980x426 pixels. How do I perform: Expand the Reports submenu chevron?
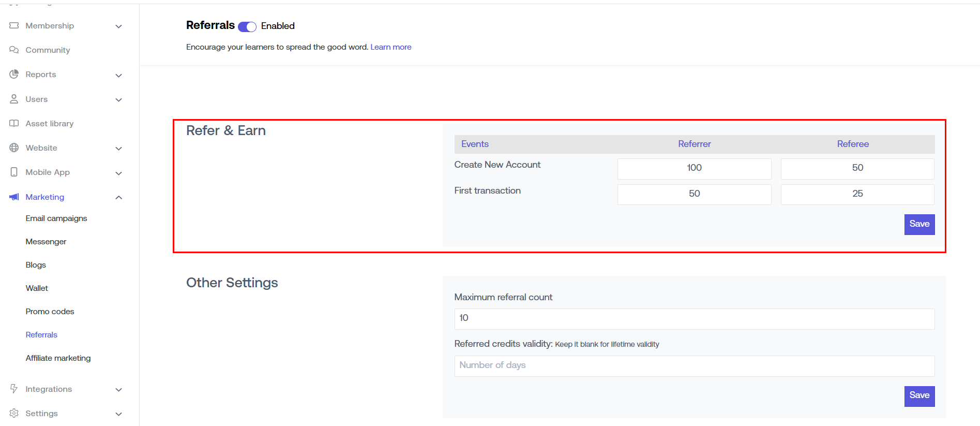(118, 76)
